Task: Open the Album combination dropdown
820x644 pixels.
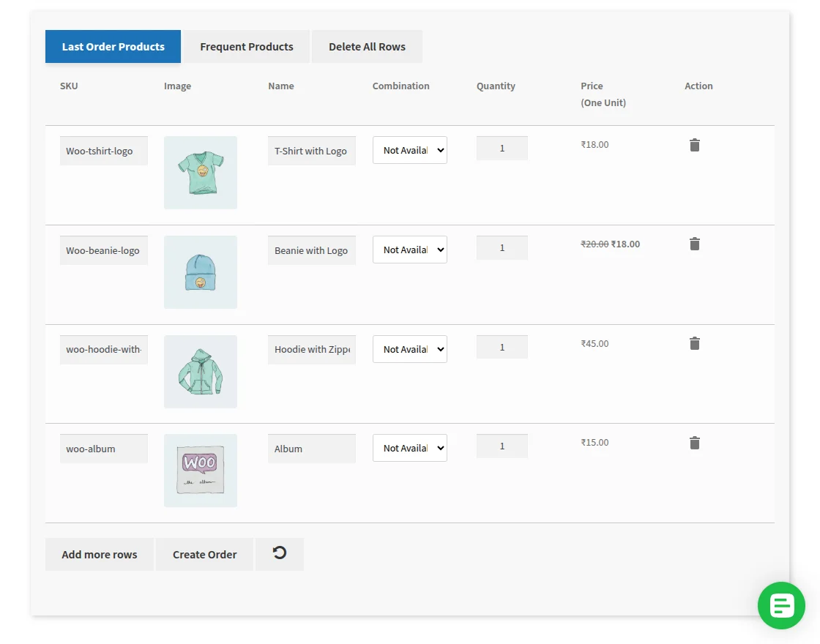Action: (409, 448)
